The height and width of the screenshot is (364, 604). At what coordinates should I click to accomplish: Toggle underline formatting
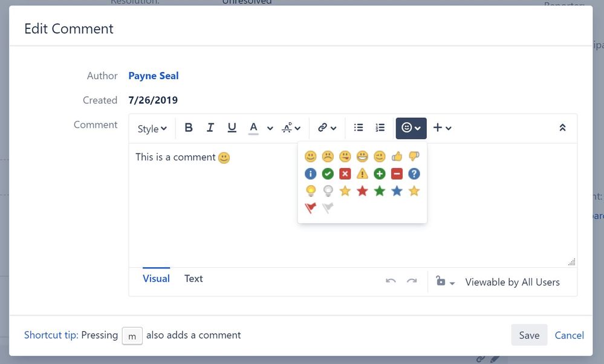pos(232,128)
